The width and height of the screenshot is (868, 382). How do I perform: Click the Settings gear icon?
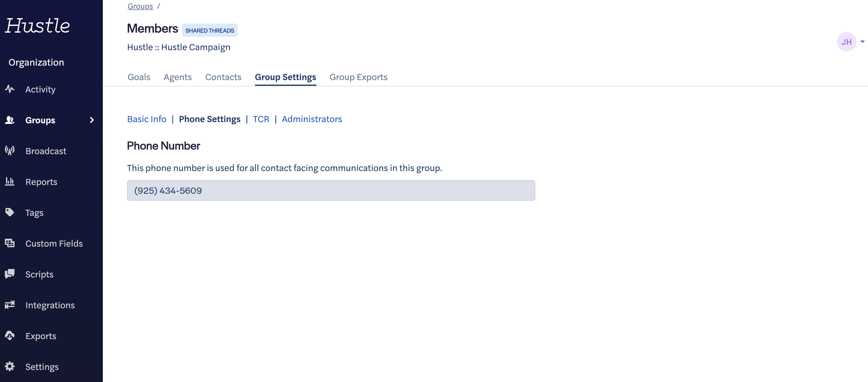tap(10, 367)
